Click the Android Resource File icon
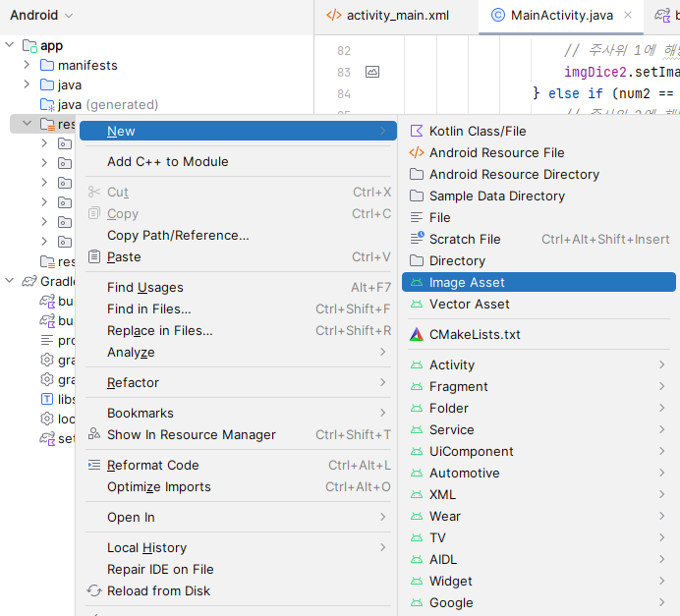 417,152
